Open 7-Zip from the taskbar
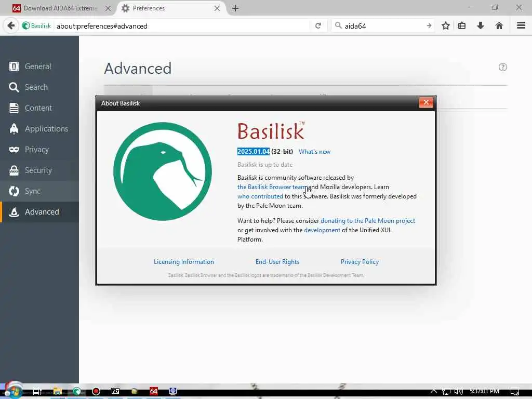Viewport: 532px width, 399px height. tap(115, 391)
